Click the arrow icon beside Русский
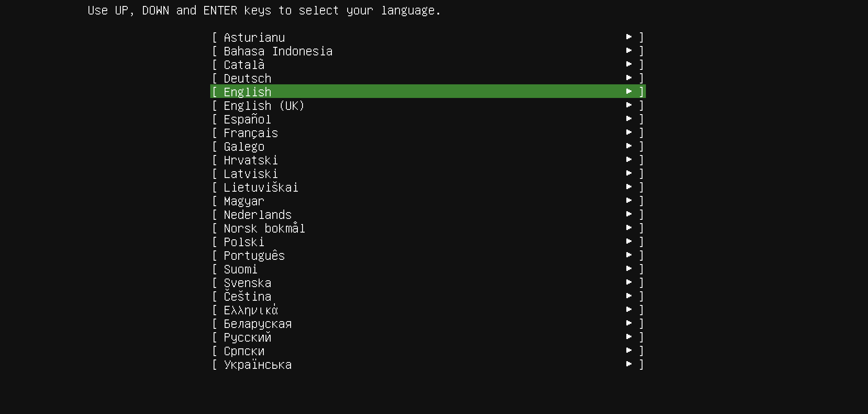The width and height of the screenshot is (868, 414). [629, 337]
